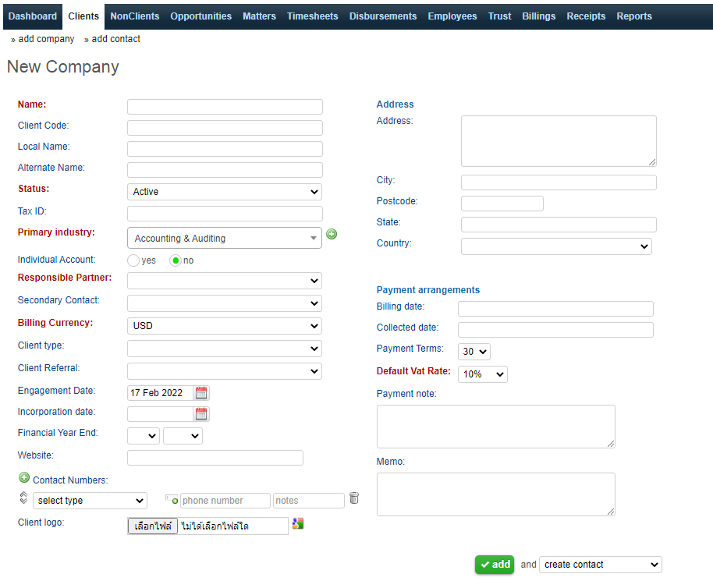This screenshot has height=588, width=713.
Task: Follow the 'add contact' link
Action: 115,39
